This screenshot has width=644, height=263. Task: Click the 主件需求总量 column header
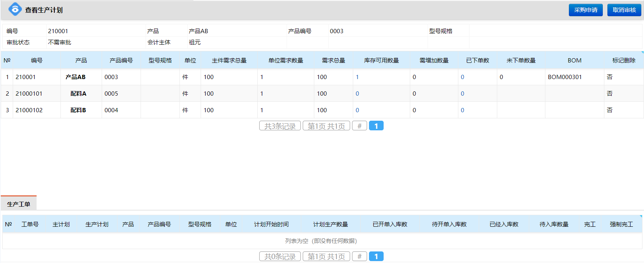[x=229, y=61]
